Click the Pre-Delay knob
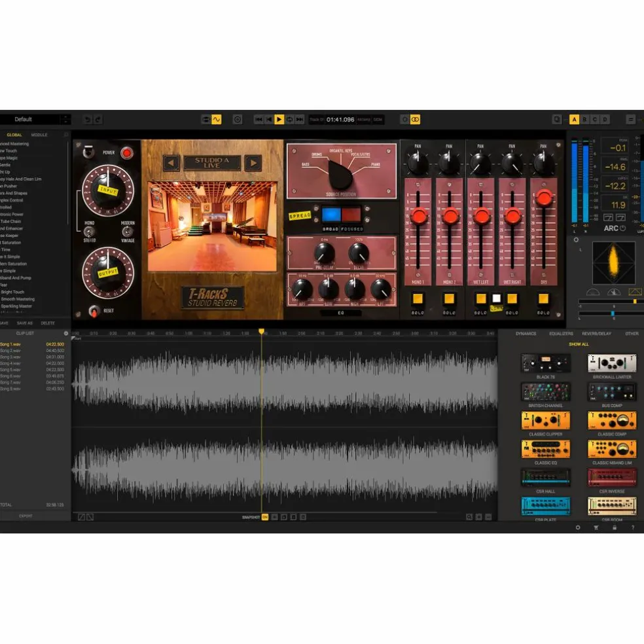 324,253
